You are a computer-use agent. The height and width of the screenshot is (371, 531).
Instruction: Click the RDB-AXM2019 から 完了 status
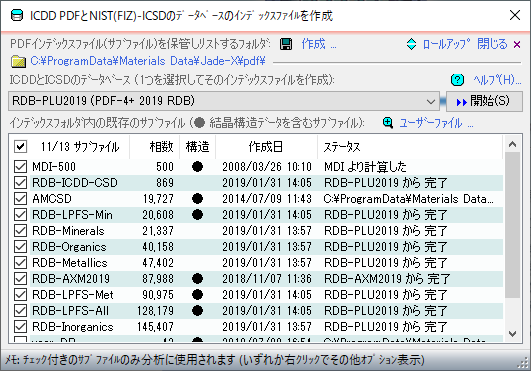[387, 278]
